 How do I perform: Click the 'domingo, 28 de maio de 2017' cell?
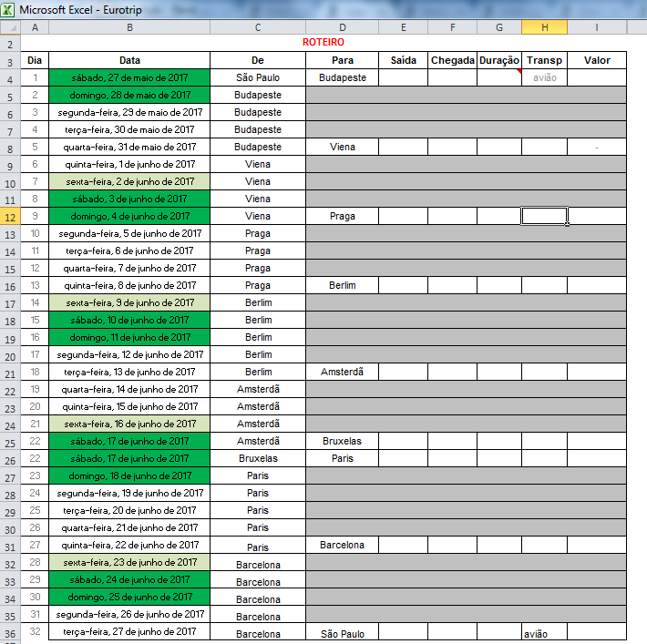(x=129, y=95)
